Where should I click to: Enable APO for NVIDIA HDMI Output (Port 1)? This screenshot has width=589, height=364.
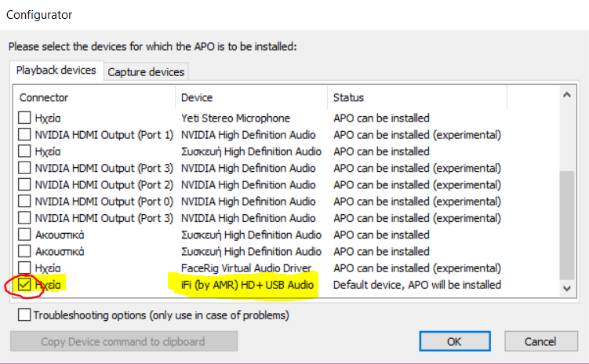[x=25, y=135]
